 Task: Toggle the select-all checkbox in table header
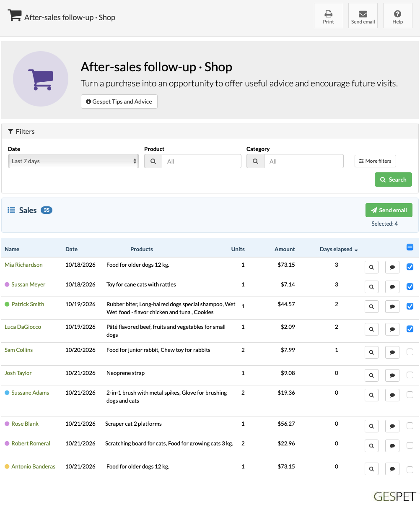click(410, 247)
